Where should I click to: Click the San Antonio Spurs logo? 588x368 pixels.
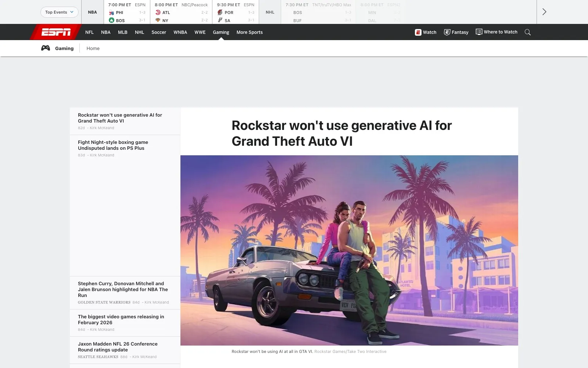coord(220,20)
